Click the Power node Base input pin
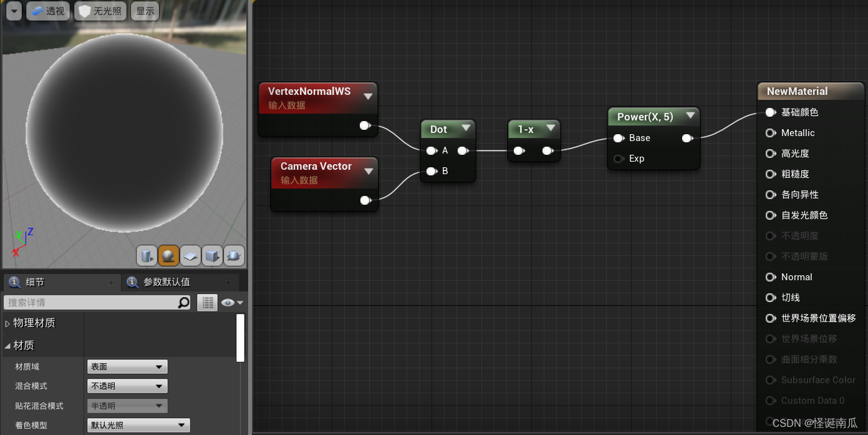 click(x=619, y=138)
